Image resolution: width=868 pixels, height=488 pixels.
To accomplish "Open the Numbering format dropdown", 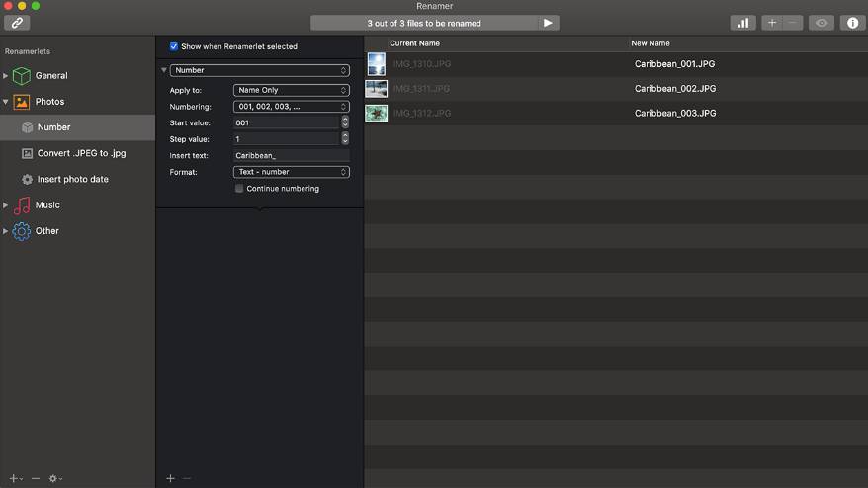I will 291,107.
